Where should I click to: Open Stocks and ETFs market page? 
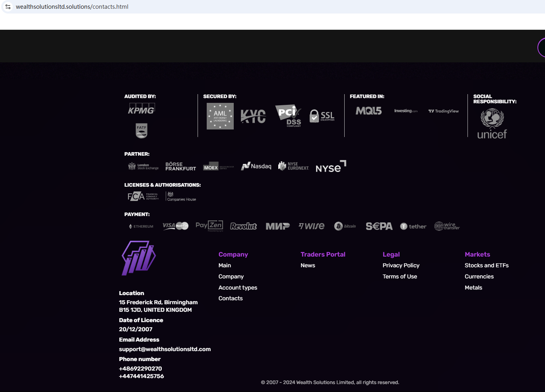pos(487,265)
